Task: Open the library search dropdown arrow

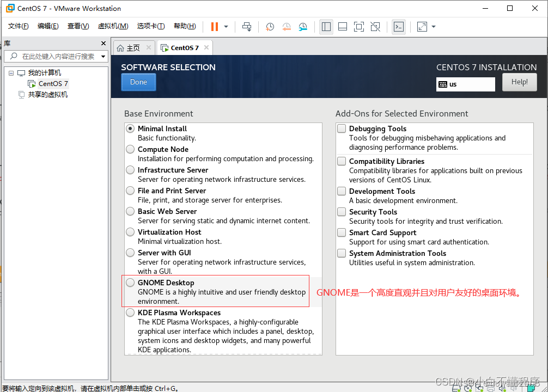Action: click(x=103, y=57)
